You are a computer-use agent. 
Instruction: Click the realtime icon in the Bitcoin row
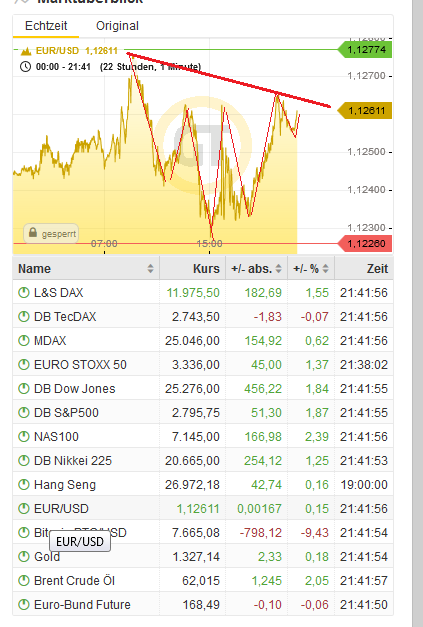[24, 533]
